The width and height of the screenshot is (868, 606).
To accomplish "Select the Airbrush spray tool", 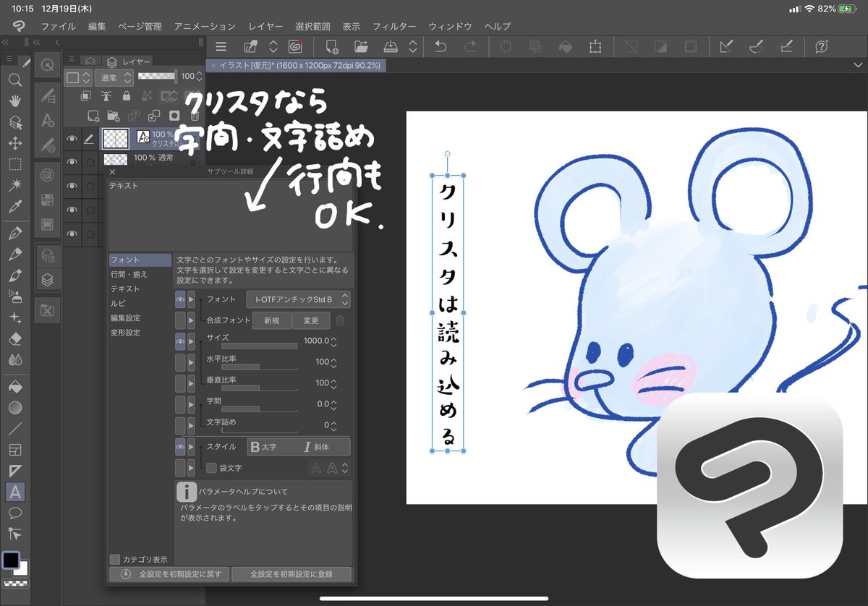I will (x=14, y=296).
